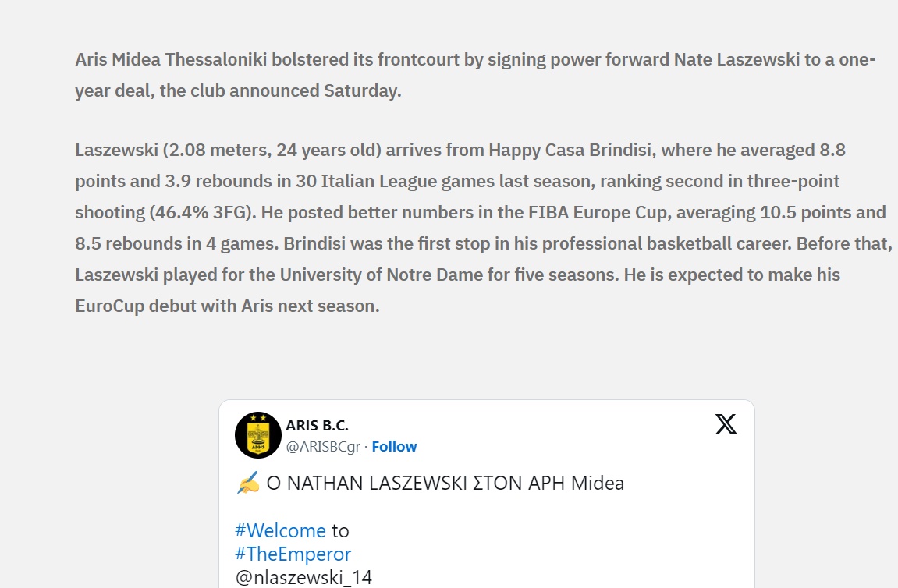898x588 pixels.
Task: Open the ARIS B.C. account name
Action: point(317,426)
